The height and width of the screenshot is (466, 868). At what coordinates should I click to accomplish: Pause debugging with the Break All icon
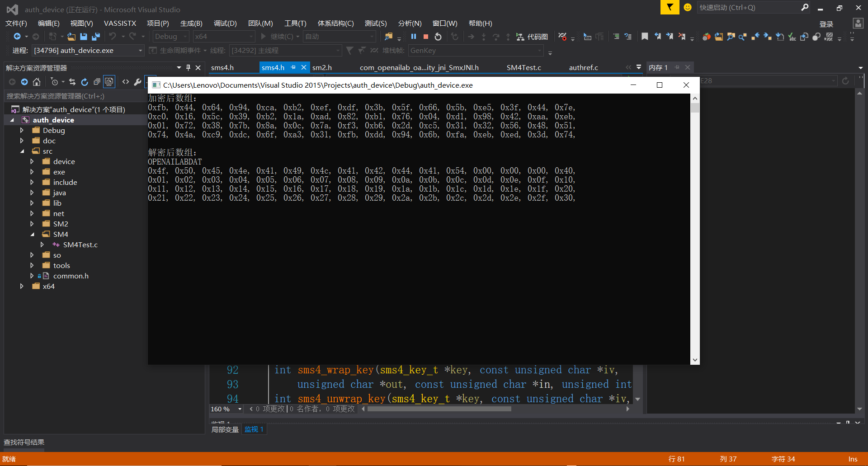pos(414,37)
